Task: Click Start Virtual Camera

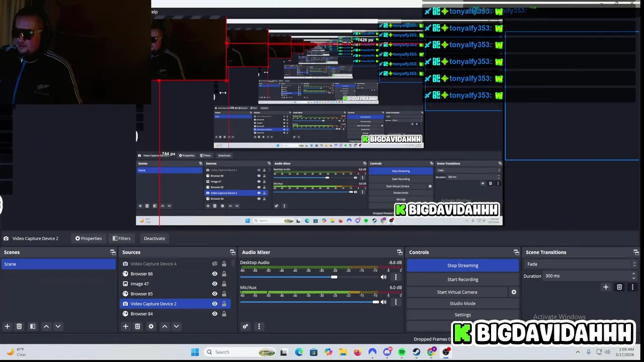Action: pos(457,292)
